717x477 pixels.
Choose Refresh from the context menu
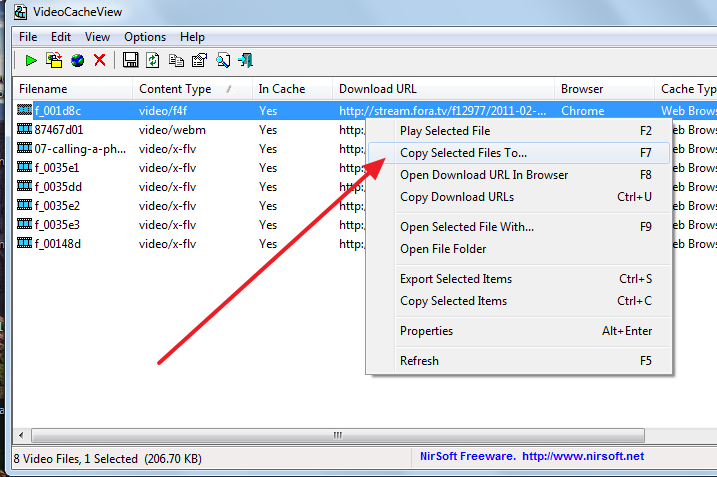(x=519, y=361)
